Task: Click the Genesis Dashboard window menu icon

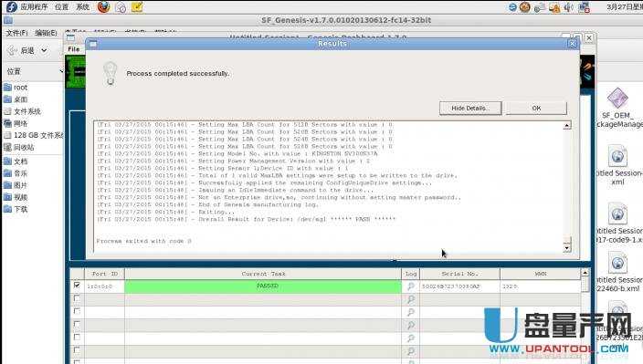Action: 70,38
